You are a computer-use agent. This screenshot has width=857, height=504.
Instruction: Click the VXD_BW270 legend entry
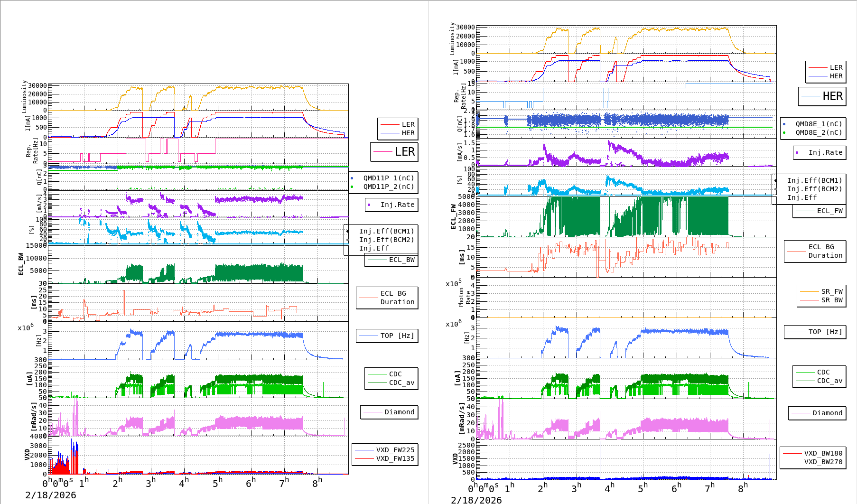click(x=823, y=462)
